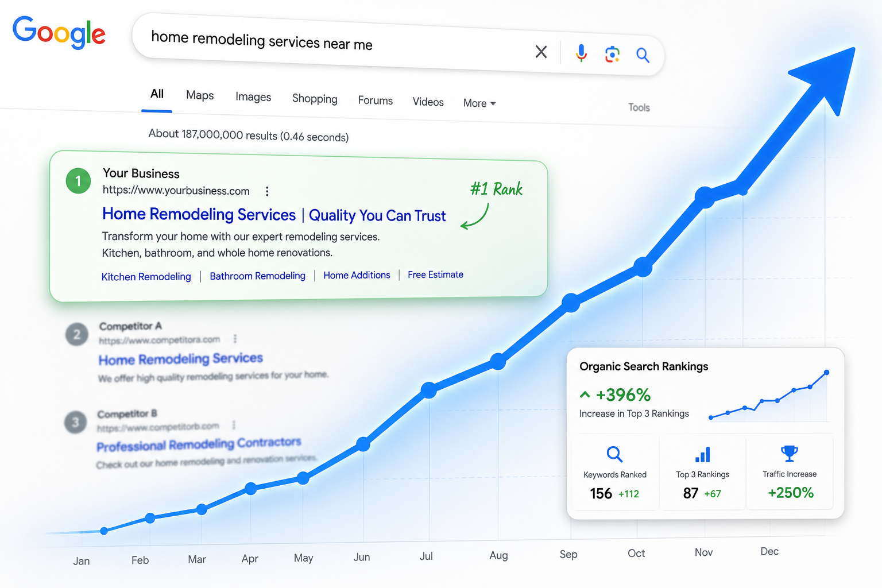Select the chart data point above Feb

pyautogui.click(x=150, y=518)
